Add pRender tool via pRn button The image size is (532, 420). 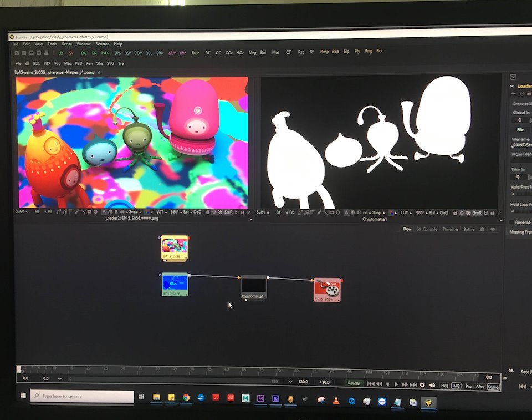pyautogui.click(x=183, y=53)
